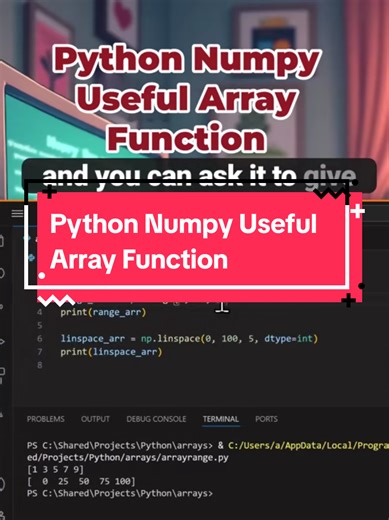Click the arrayrange.py path in the terminal
The image size is (389, 520).
click(x=128, y=458)
